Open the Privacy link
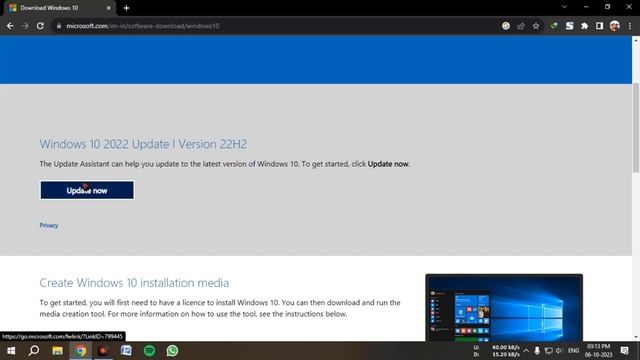Image resolution: width=640 pixels, height=360 pixels. coord(49,225)
